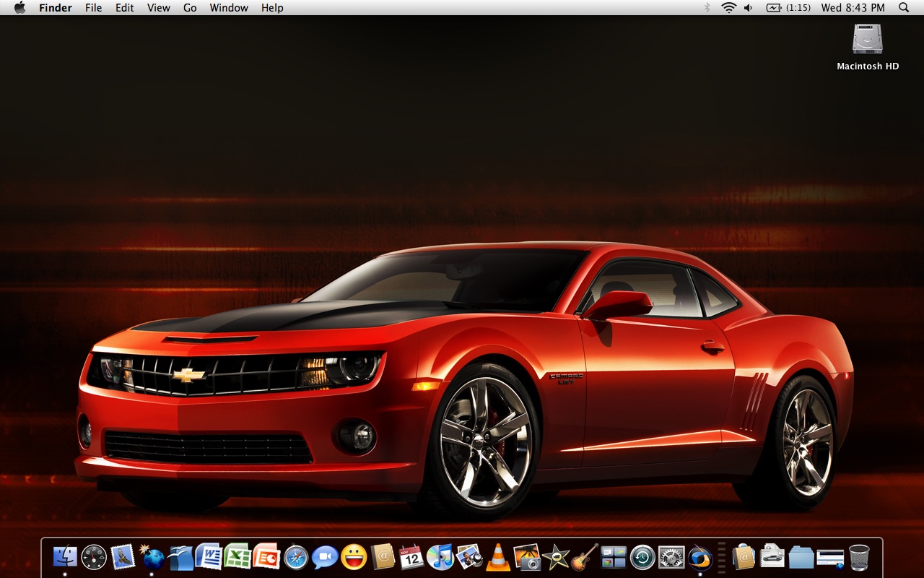The image size is (924, 578).
Task: Open the Apple menu
Action: 19,8
